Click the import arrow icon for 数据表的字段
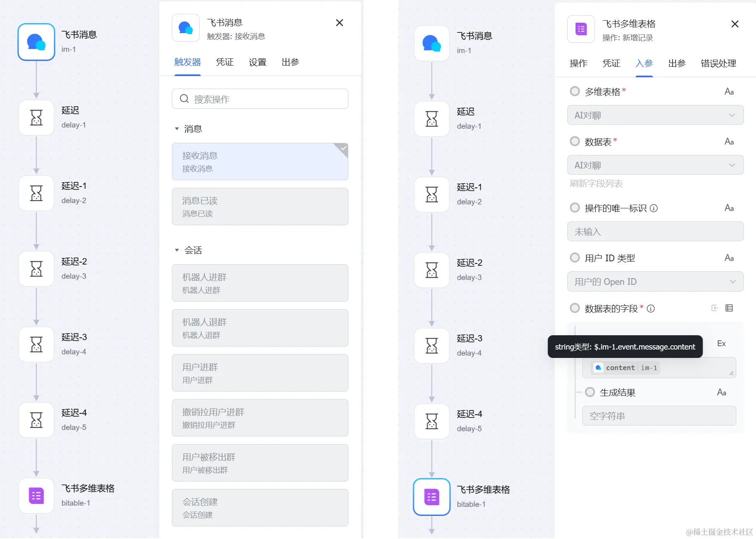This screenshot has height=539, width=756. pos(715,308)
